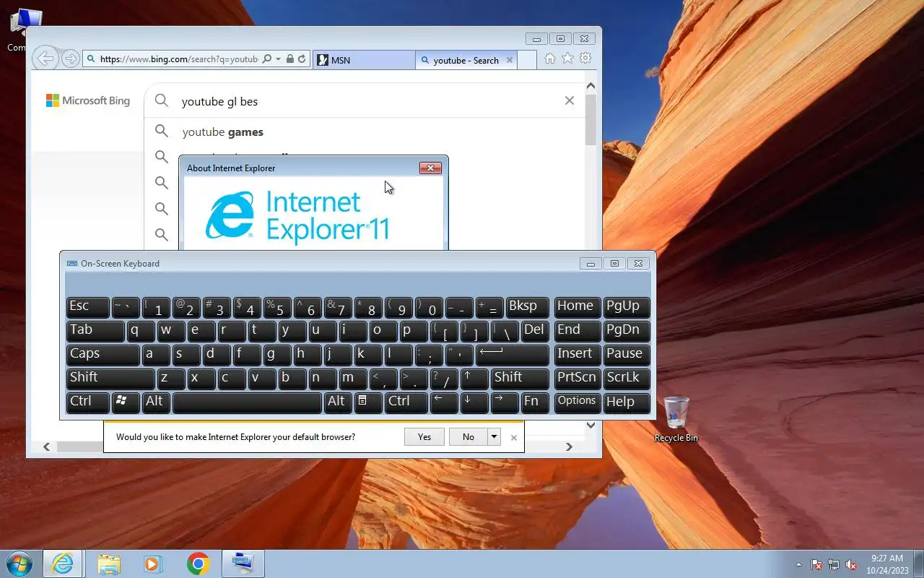The width and height of the screenshot is (924, 578).
Task: Click the space bar key
Action: tap(247, 402)
